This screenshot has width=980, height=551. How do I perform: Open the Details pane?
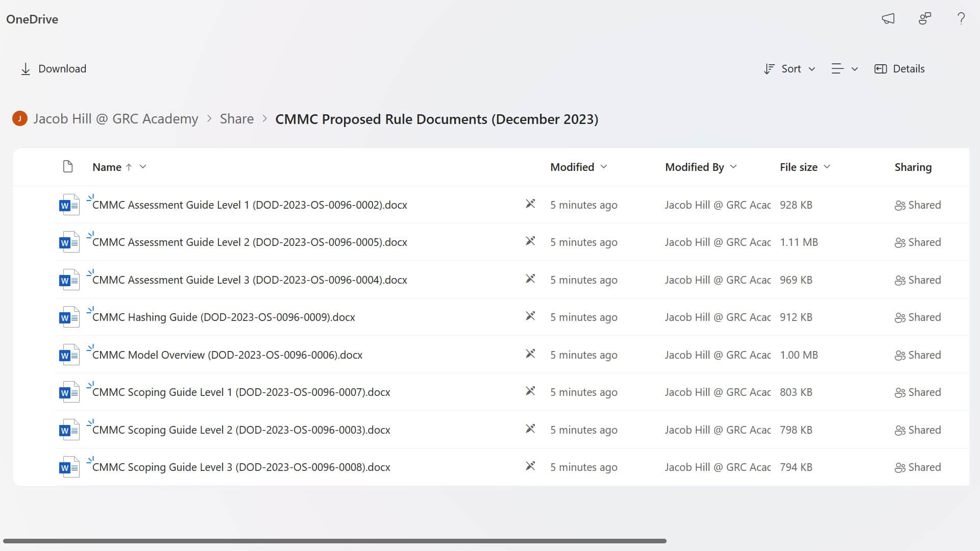coord(899,69)
